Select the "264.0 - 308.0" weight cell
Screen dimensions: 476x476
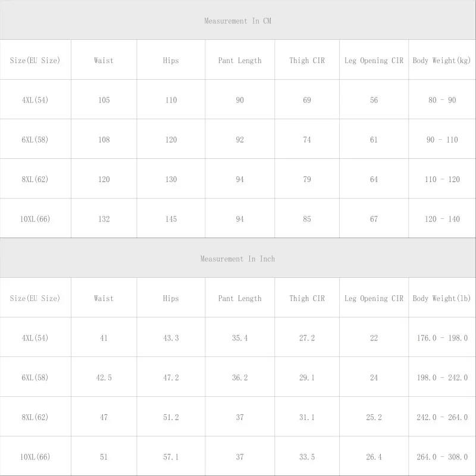click(442, 457)
